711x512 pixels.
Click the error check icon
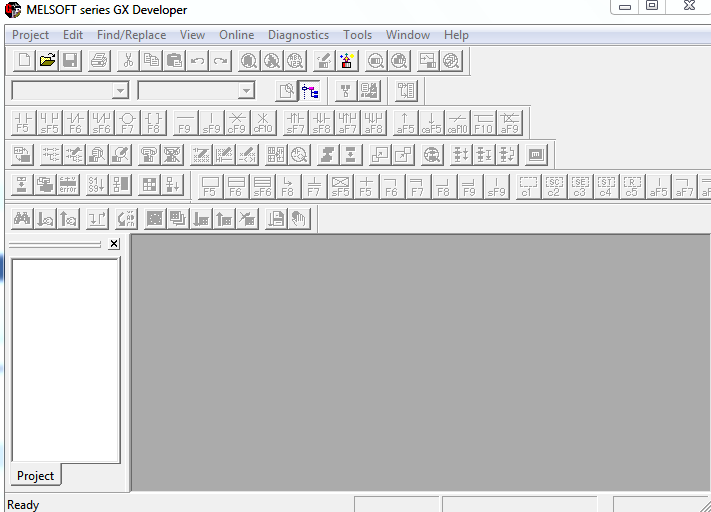click(x=68, y=185)
